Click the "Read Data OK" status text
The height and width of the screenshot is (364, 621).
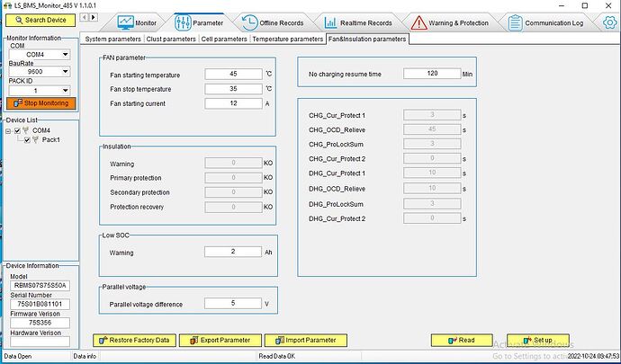pyautogui.click(x=277, y=356)
